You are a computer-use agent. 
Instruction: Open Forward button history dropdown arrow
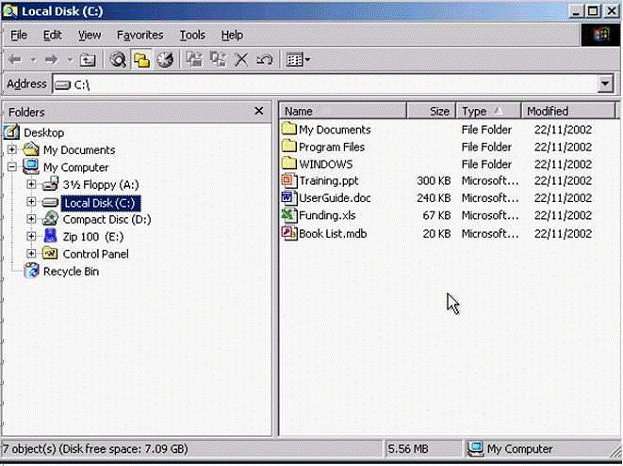pos(70,60)
